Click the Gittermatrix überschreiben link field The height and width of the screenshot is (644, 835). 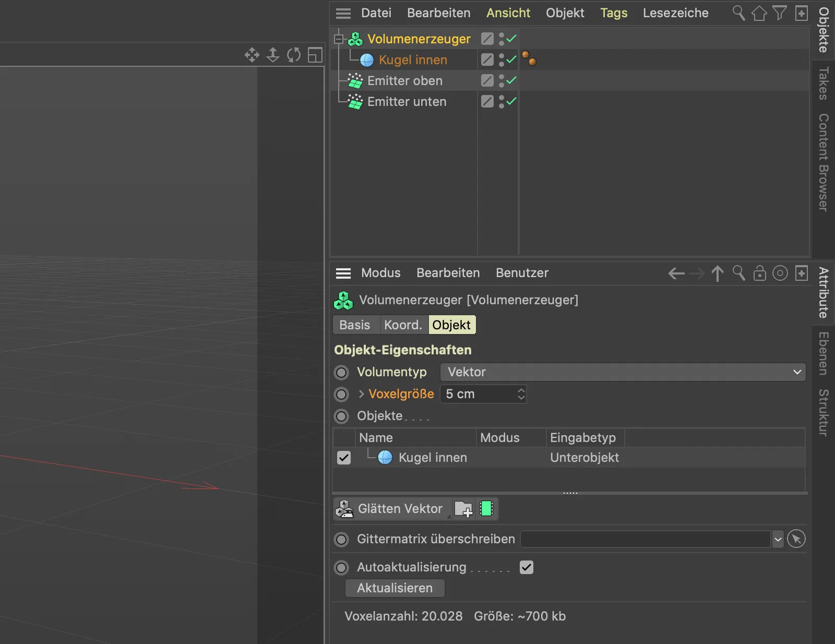(646, 539)
